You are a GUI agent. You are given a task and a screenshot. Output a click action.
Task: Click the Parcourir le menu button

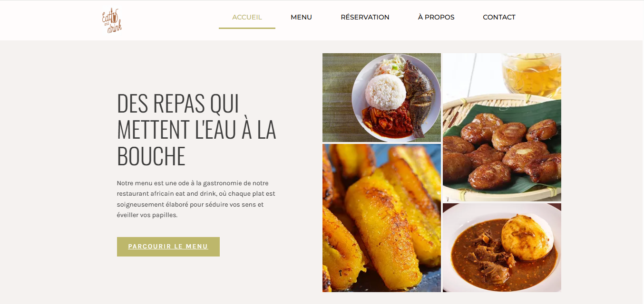(168, 247)
